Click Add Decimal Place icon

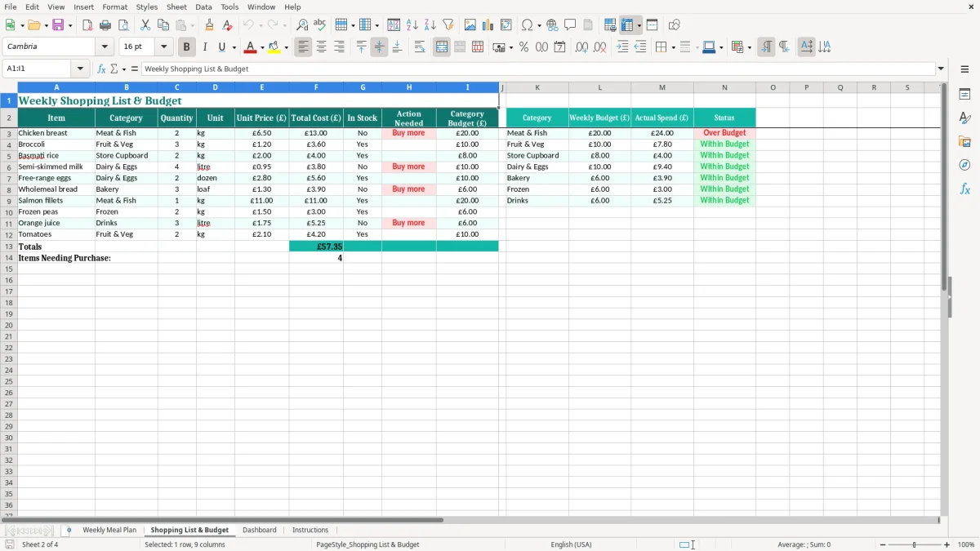581,47
